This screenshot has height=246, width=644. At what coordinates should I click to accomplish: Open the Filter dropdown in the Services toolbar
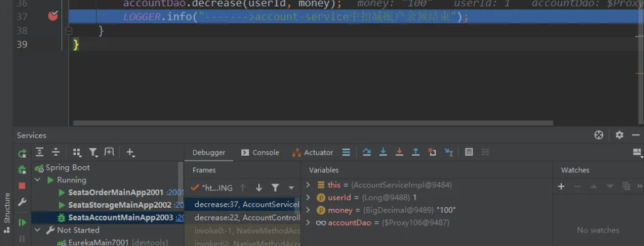[x=94, y=153]
